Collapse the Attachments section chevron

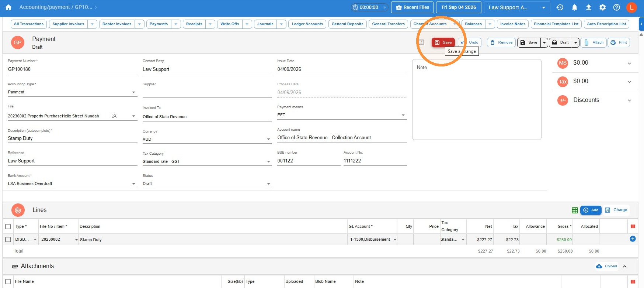pyautogui.click(x=625, y=266)
